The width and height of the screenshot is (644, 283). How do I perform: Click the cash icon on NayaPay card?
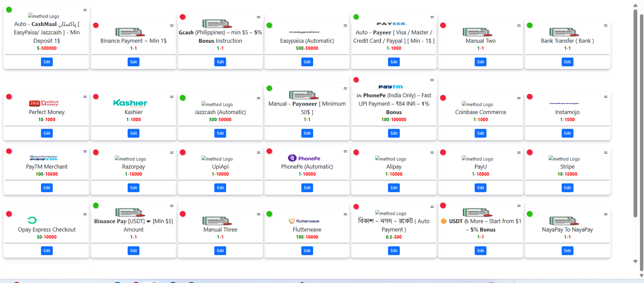564,221
